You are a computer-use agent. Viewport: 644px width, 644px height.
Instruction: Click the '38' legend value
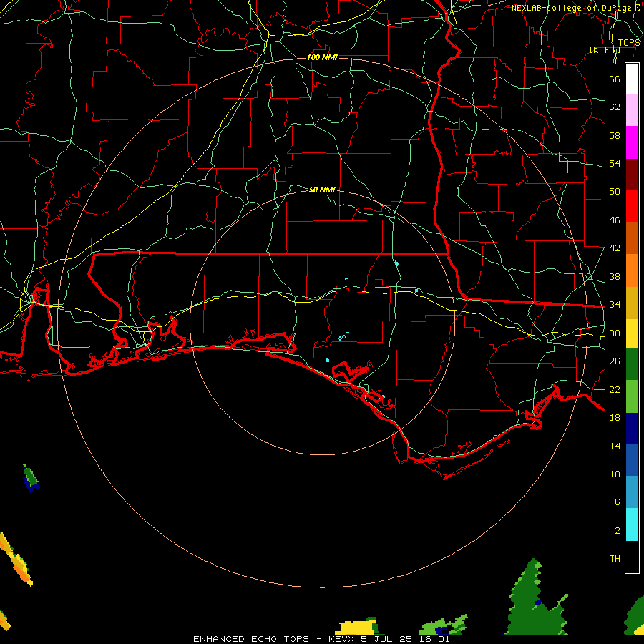[x=615, y=277]
